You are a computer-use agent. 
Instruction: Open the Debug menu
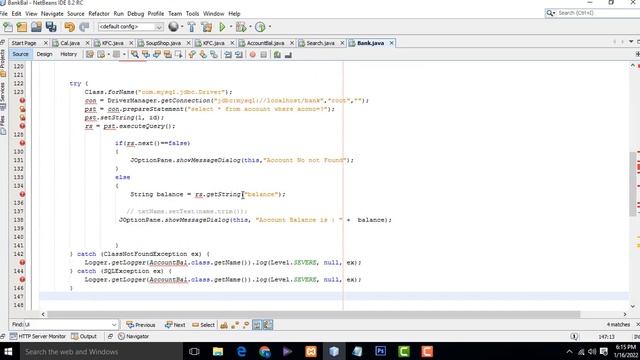[136, 13]
